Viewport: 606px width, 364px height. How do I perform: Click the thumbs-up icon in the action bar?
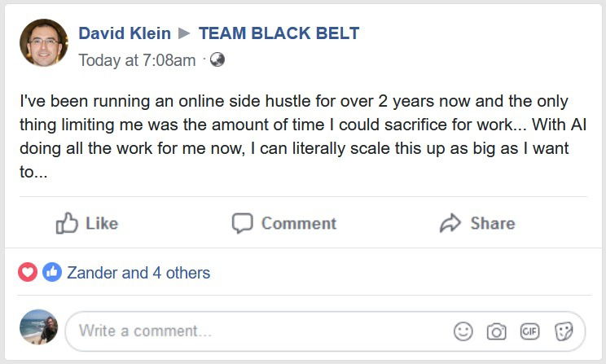tap(66, 223)
